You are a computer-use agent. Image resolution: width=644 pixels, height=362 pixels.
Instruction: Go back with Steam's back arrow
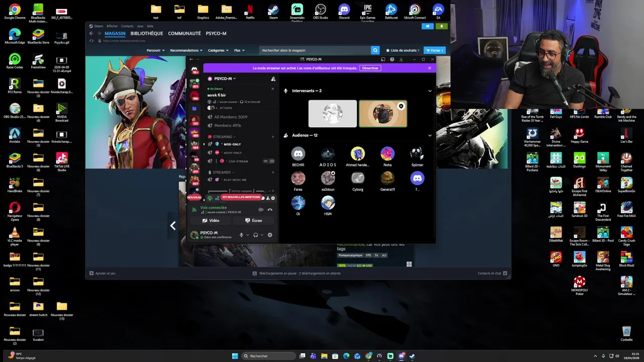pos(91,34)
